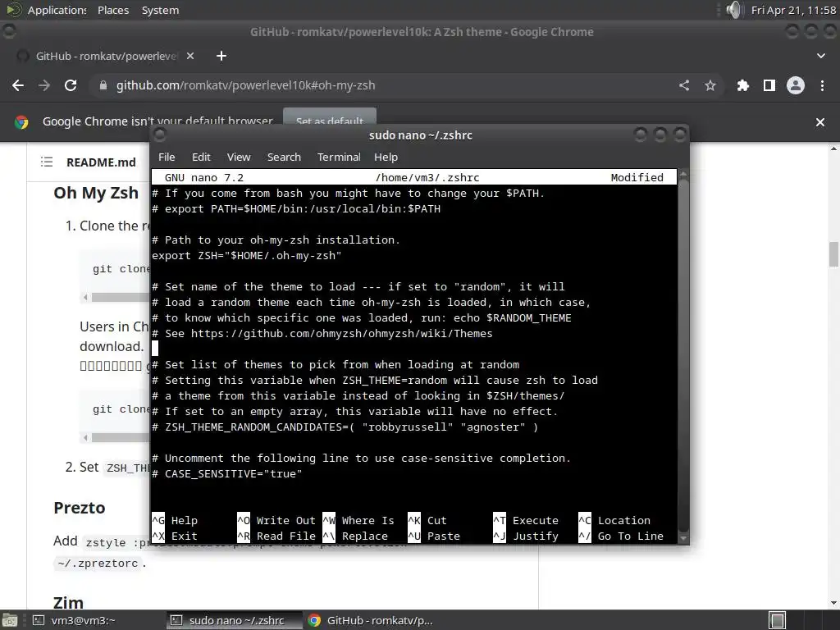Open Chrome side panel icon

pyautogui.click(x=769, y=85)
